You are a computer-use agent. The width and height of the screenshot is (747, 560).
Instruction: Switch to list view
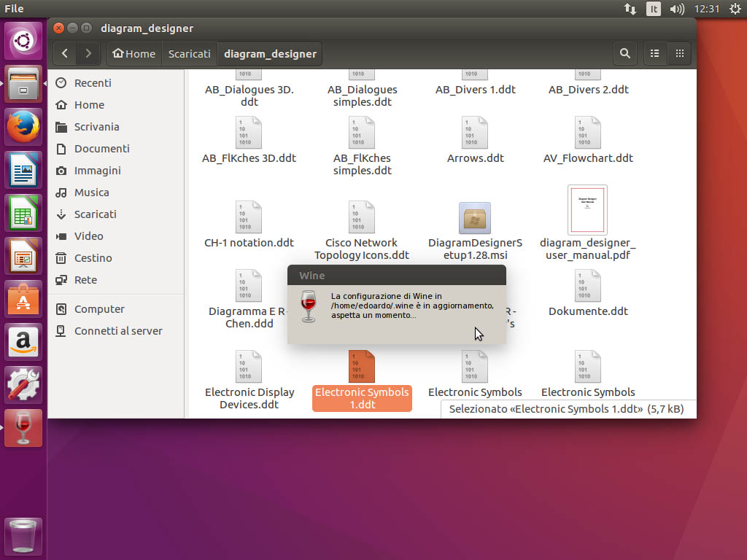coord(654,53)
